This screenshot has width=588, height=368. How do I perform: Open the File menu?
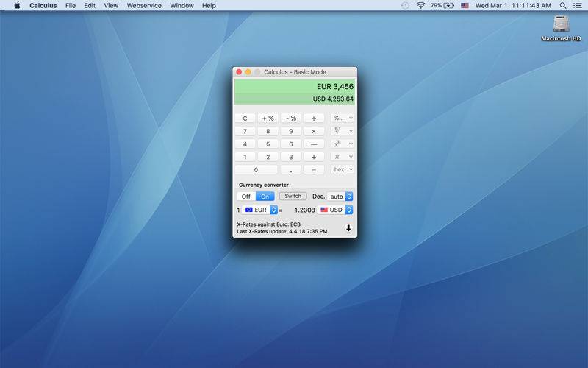[x=71, y=6]
